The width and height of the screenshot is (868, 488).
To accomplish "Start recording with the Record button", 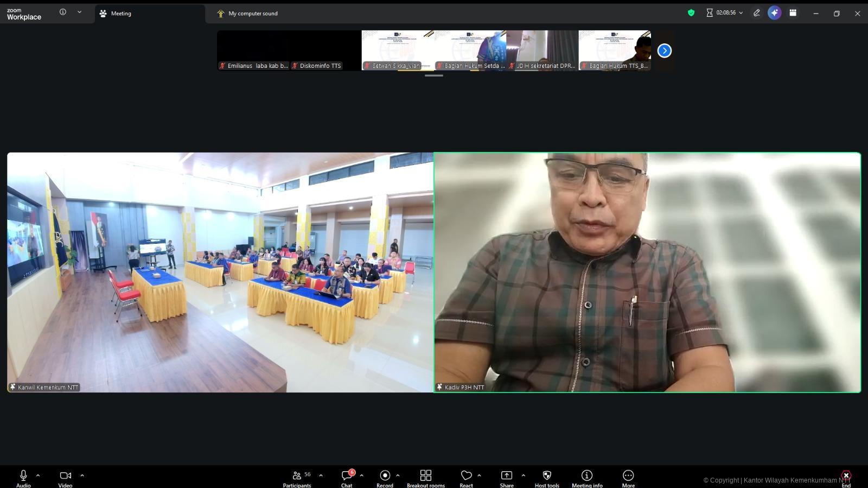I will [385, 476].
